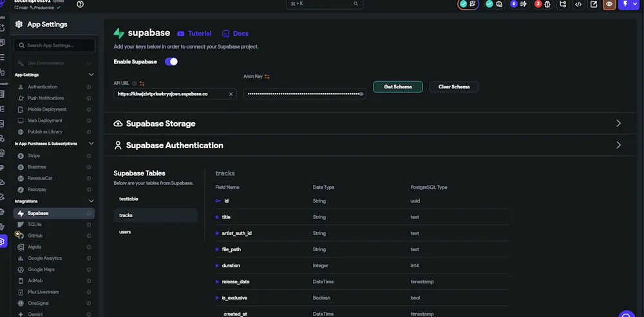
Task: Click the Search App Settings field
Action: [55, 46]
